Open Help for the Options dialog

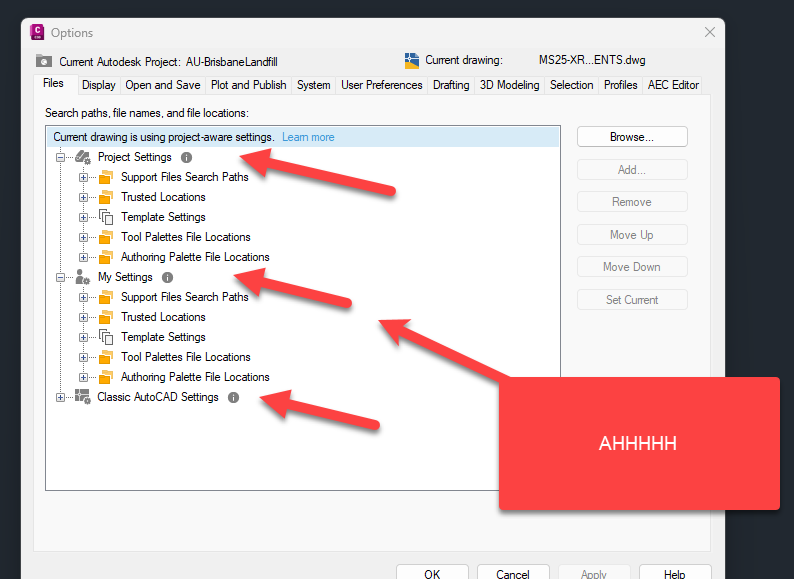click(675, 572)
